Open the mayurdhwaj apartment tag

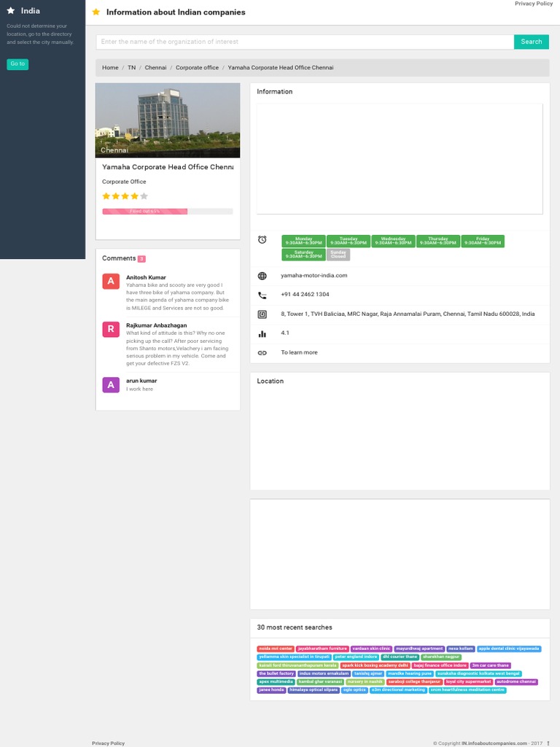tap(419, 649)
